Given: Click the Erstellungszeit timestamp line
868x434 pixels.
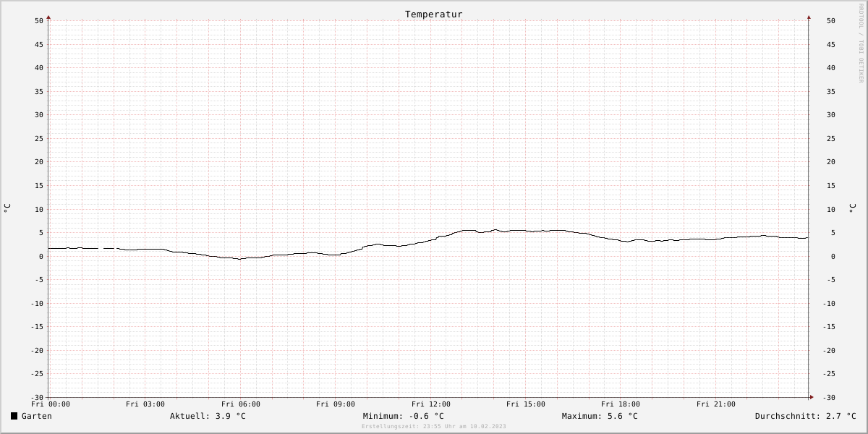Looking at the screenshot, I should (434, 427).
